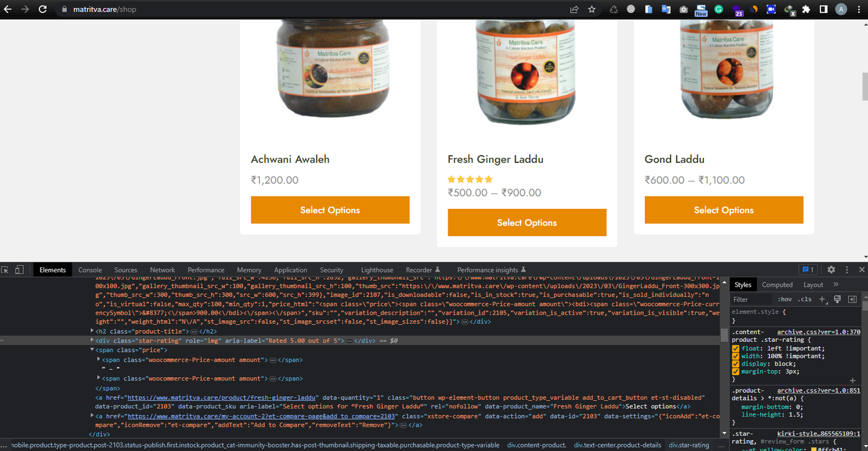The width and height of the screenshot is (868, 451).
Task: Toggle the device toolbar in DevTools
Action: pos(20,270)
